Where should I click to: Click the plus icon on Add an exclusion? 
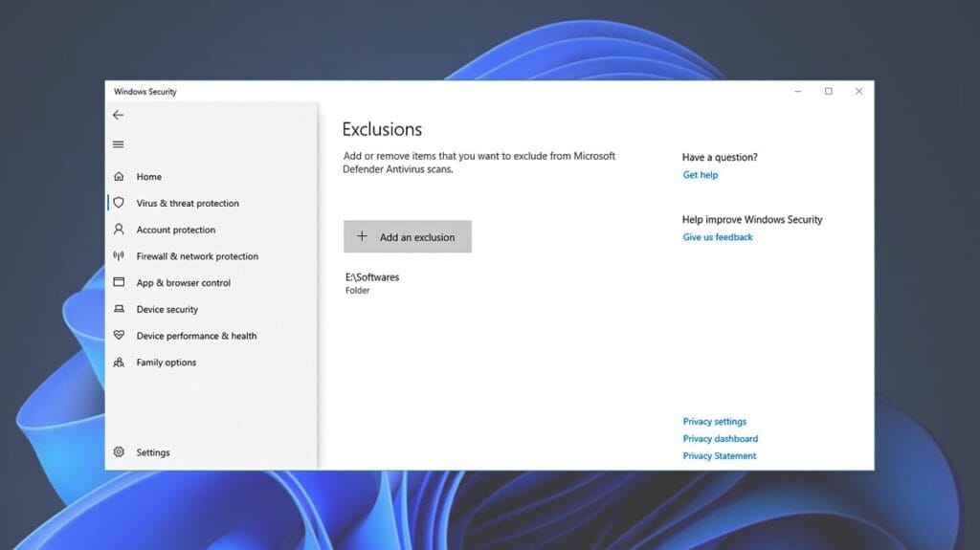(x=362, y=236)
